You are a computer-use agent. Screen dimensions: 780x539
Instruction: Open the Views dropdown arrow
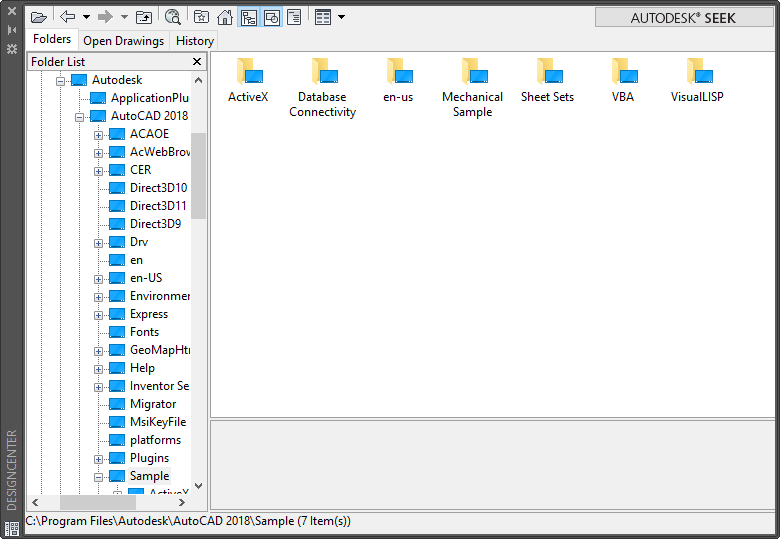click(341, 17)
